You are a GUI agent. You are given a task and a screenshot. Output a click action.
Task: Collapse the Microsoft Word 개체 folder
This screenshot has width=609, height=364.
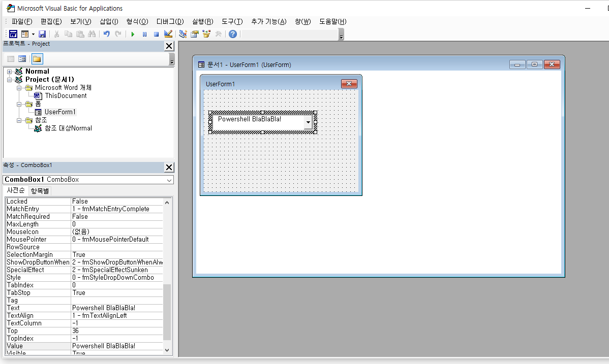19,88
